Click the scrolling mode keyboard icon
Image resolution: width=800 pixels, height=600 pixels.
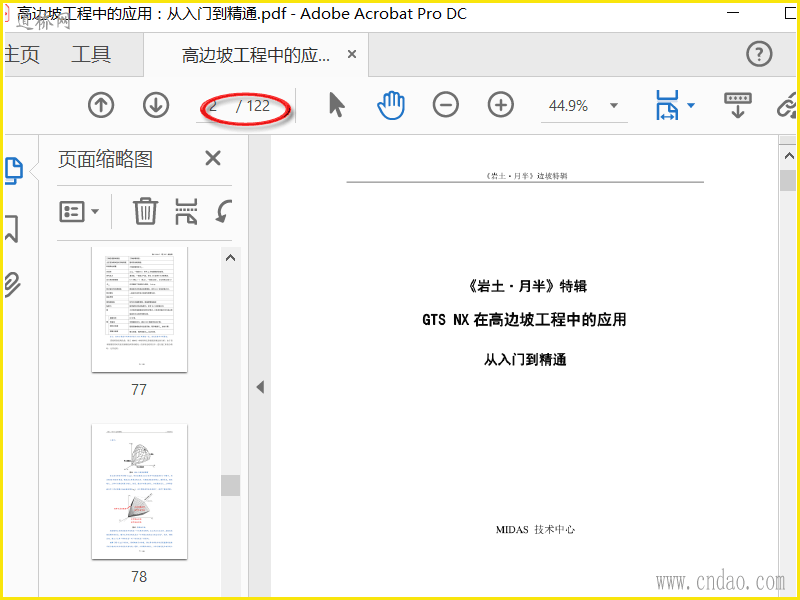coord(738,105)
